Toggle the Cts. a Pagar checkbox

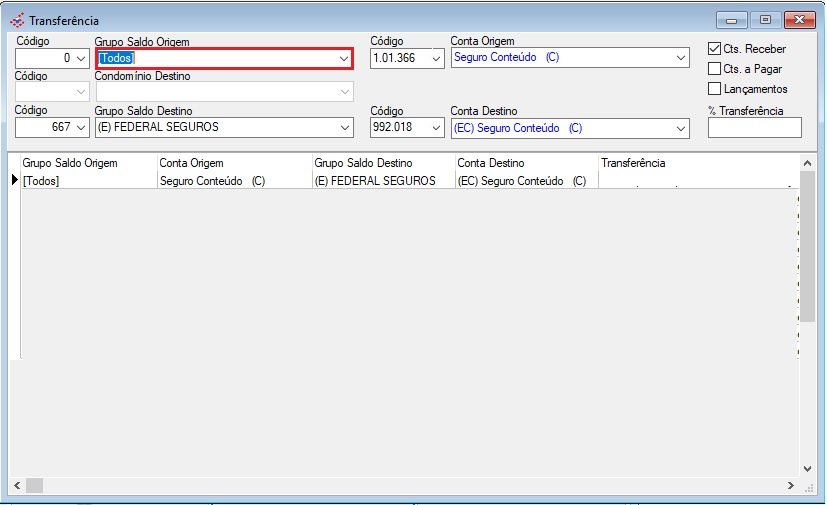click(715, 69)
